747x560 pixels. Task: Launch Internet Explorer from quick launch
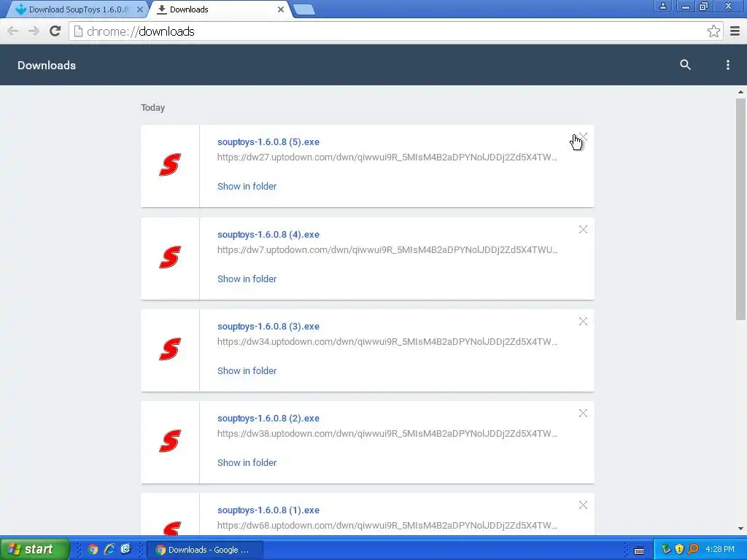pos(109,550)
